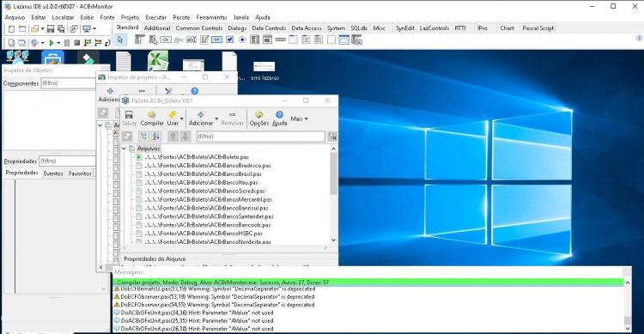
Task: Collapse the project inspector tree node
Action: [100, 124]
